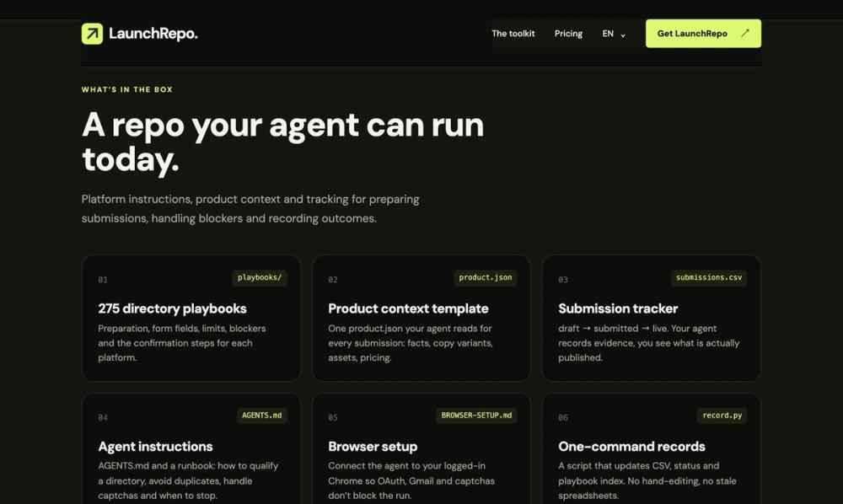Click the 04 card number
This screenshot has height=504, width=843.
pos(103,417)
